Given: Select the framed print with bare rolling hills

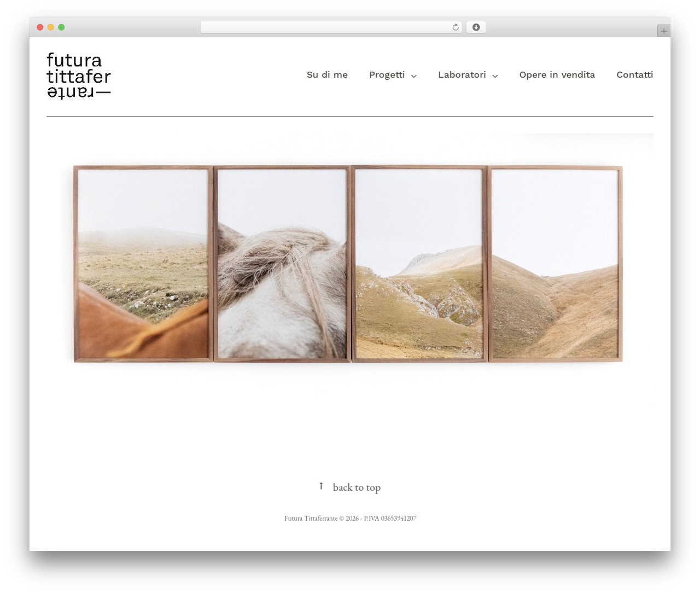Looking at the screenshot, I should tap(555, 264).
